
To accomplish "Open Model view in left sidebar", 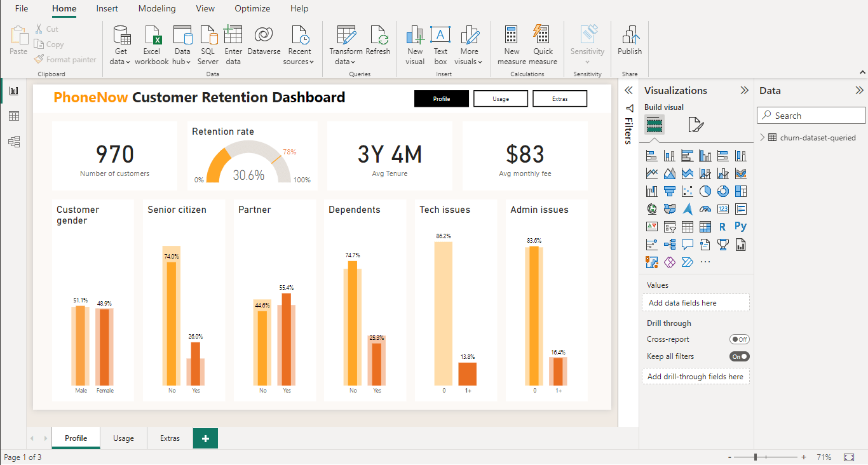I will click(x=13, y=141).
